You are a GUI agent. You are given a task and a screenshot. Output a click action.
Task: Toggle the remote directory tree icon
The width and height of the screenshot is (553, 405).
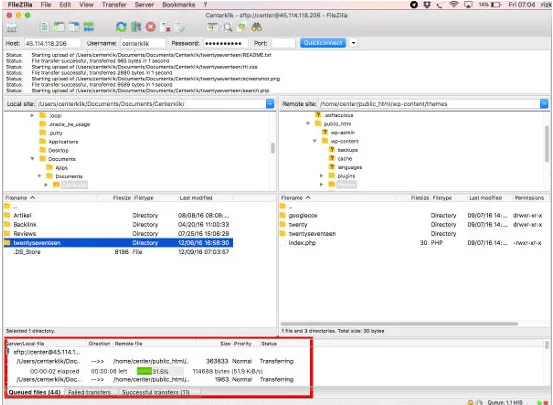tap(74, 27)
